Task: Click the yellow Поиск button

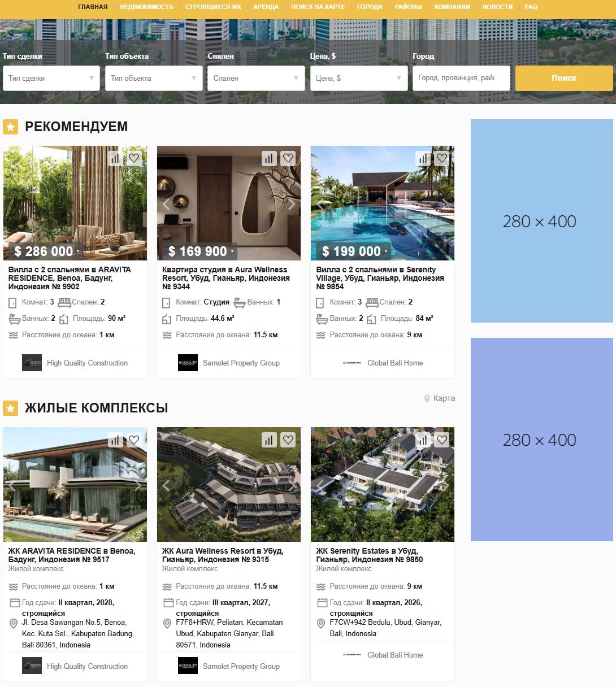Action: click(x=564, y=78)
